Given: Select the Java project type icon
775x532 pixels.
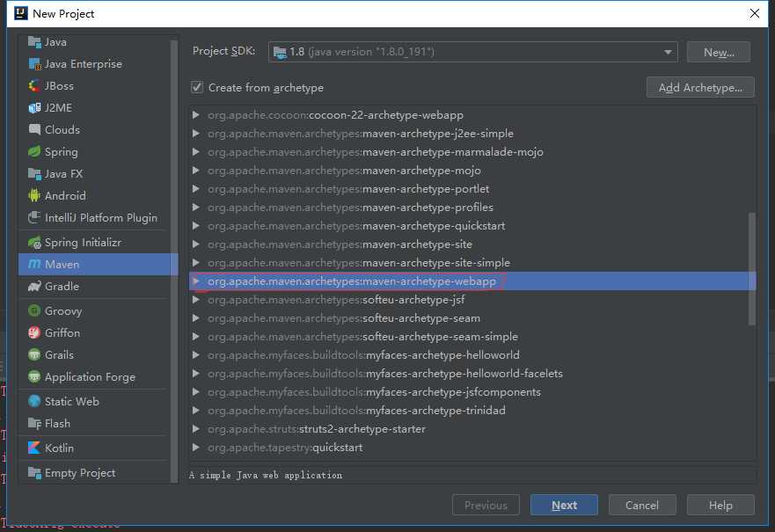Looking at the screenshot, I should [34, 42].
